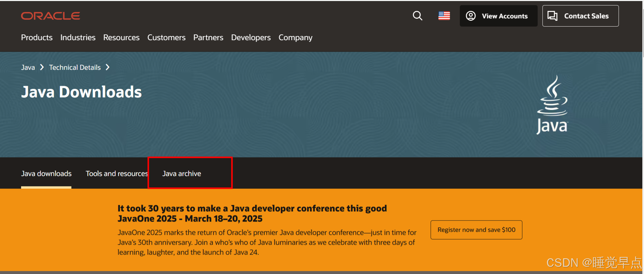Open the Partners menu

pos(208,37)
